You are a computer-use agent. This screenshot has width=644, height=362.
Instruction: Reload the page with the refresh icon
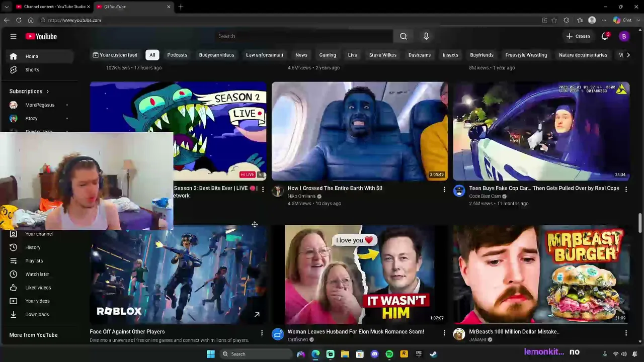[x=19, y=20]
